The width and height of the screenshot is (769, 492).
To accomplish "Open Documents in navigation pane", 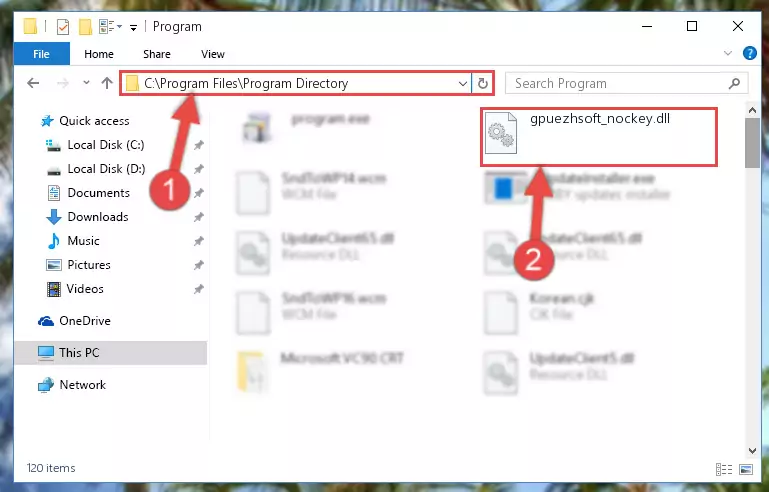I will point(99,193).
